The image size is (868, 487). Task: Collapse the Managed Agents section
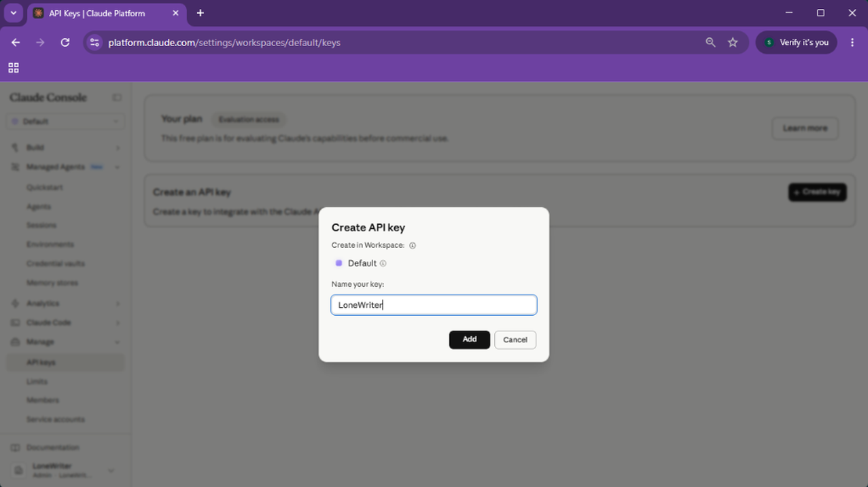65,167
